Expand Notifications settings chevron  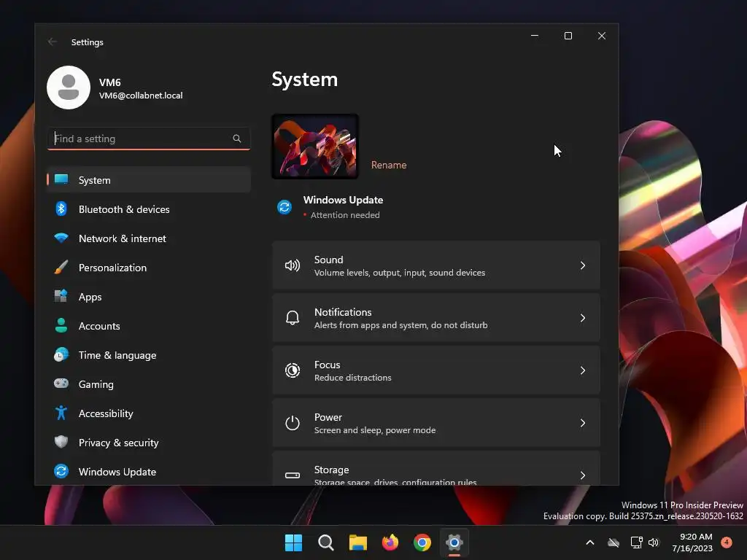point(583,318)
